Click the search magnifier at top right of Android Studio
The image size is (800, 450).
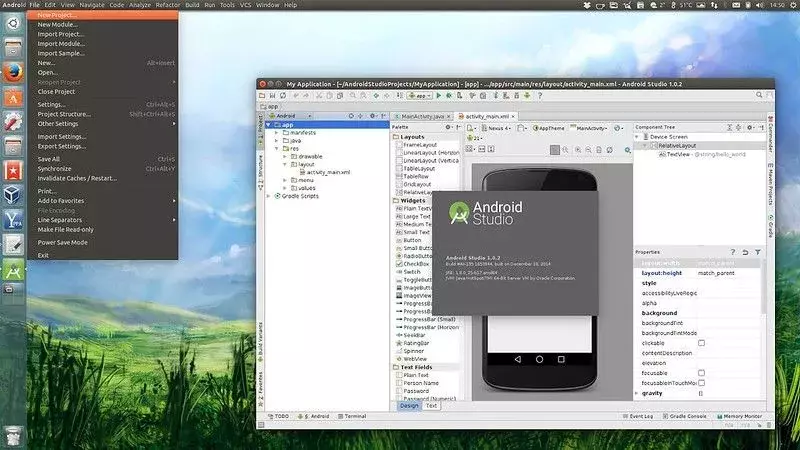(x=759, y=95)
